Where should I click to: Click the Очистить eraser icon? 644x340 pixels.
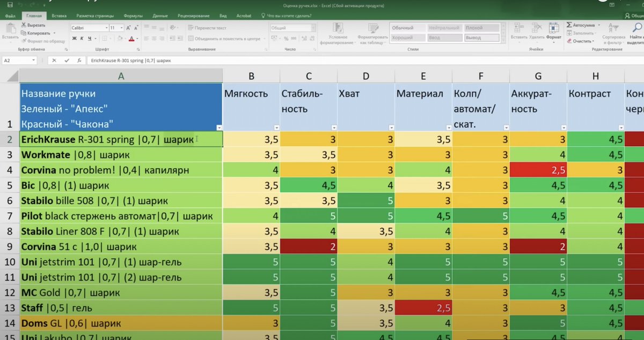[x=569, y=41]
